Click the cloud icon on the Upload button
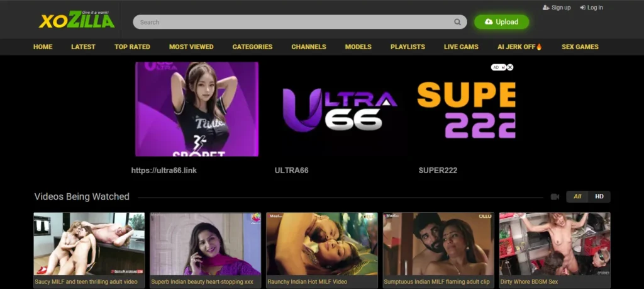 click(x=489, y=22)
